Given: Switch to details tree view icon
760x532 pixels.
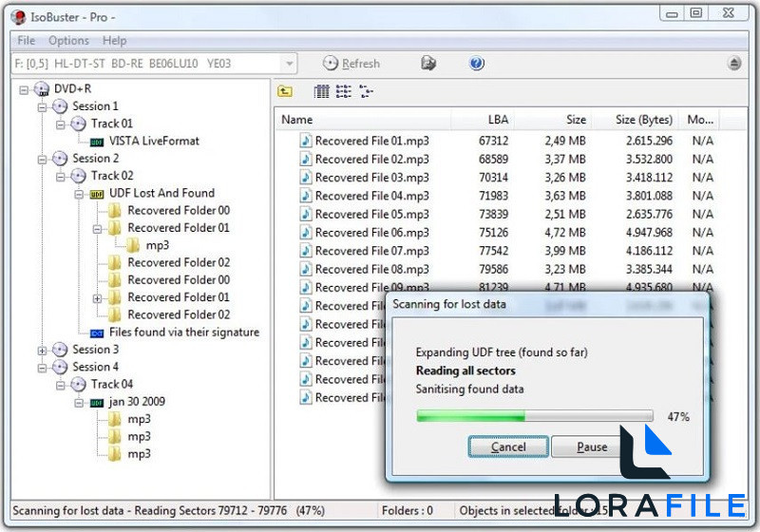Looking at the screenshot, I should [366, 91].
